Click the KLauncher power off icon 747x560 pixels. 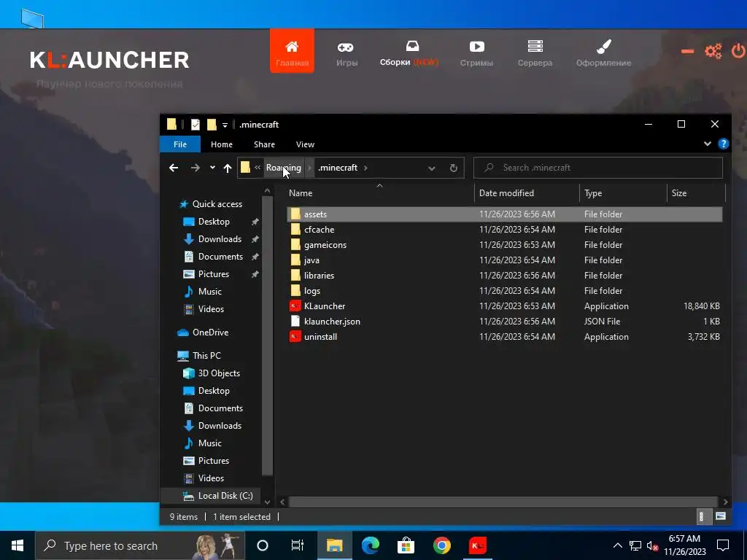click(x=738, y=51)
